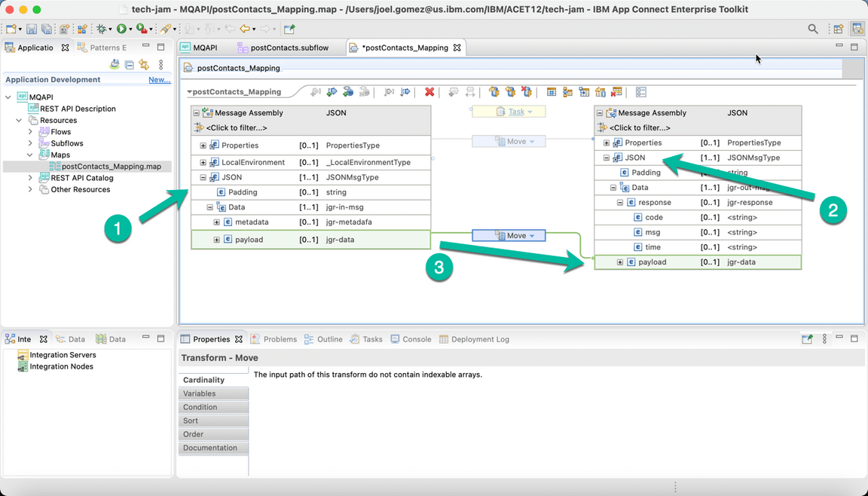
Task: Save the current map file
Action: click(32, 28)
